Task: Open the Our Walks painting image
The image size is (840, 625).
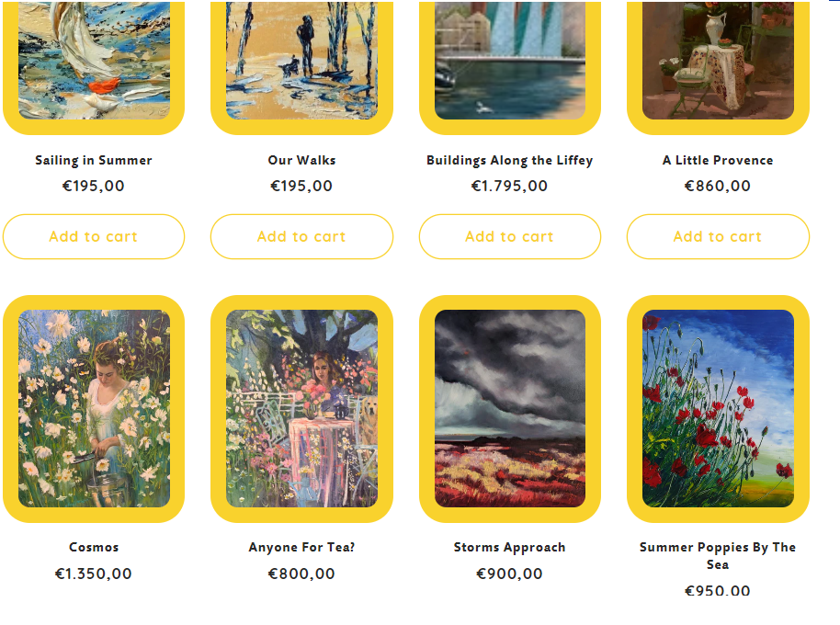Action: 301,67
